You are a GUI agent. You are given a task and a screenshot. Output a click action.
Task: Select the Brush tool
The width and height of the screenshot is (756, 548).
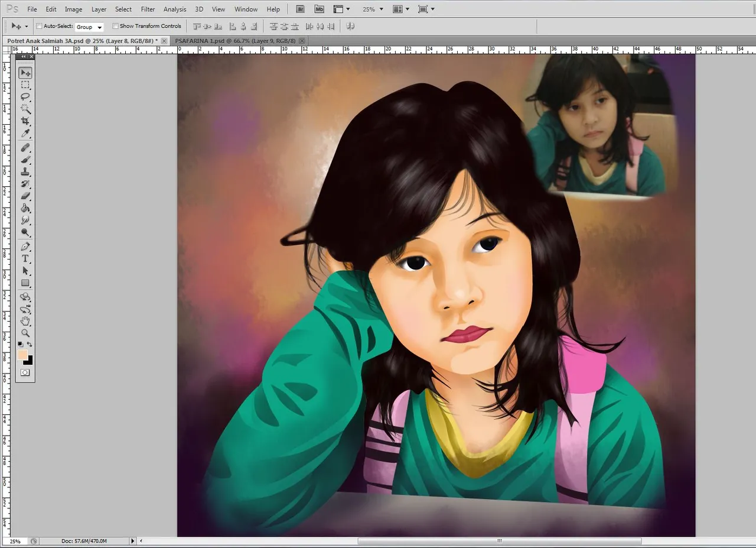click(25, 160)
